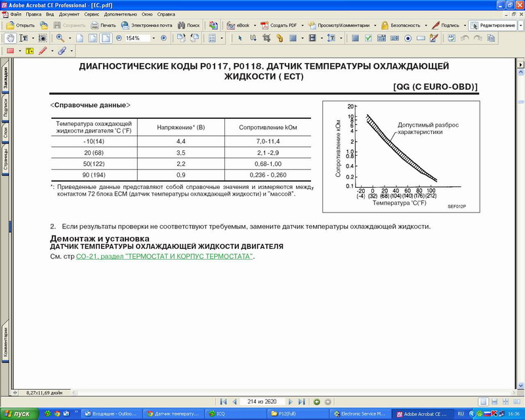Viewport: 525px width, 420px height.
Task: Select the Object selection arrow tool
Action: pos(240,38)
